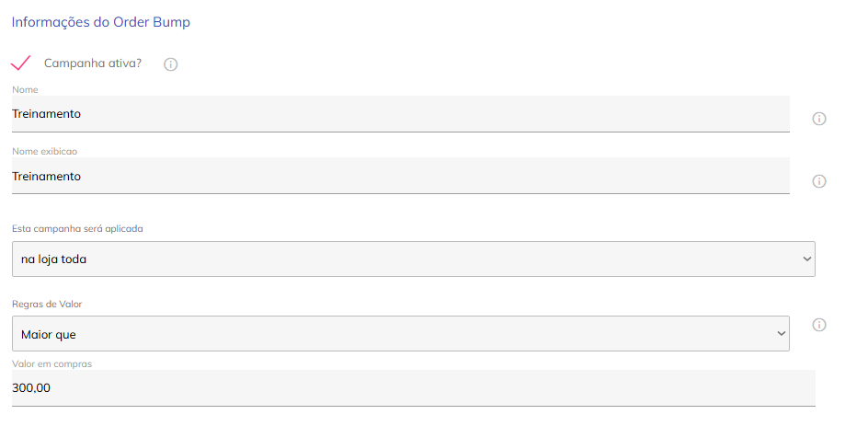Open the 'Maior que' rule dropdown
Image resolution: width=868 pixels, height=426 pixels.
[x=400, y=334]
